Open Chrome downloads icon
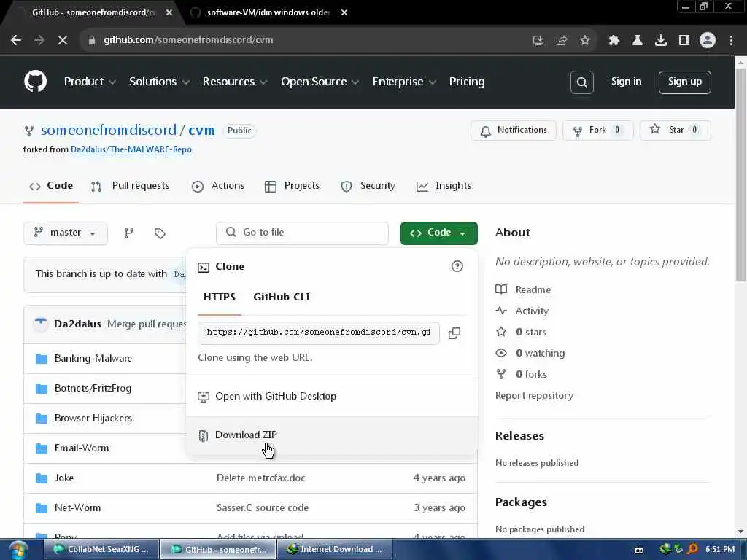The width and height of the screenshot is (747, 560). pos(661,41)
